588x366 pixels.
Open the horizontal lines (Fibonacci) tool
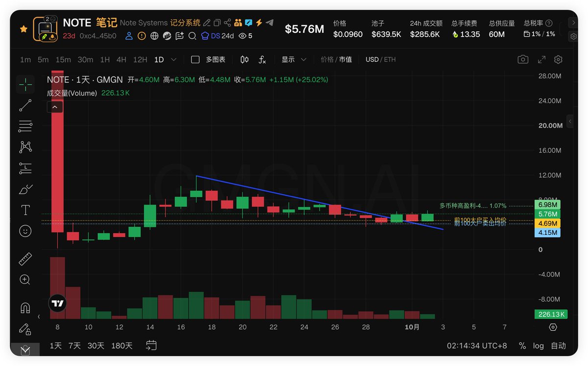25,126
